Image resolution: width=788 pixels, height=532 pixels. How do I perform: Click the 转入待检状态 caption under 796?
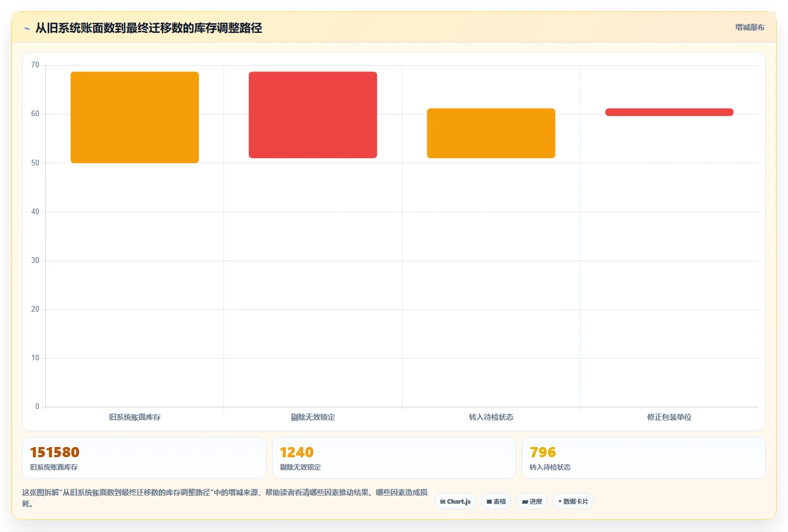pos(550,467)
